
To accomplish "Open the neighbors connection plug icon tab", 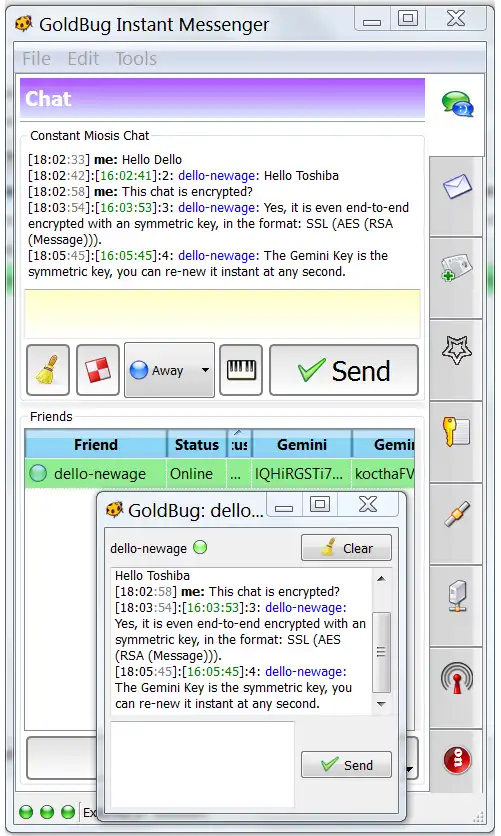I will tap(457, 514).
